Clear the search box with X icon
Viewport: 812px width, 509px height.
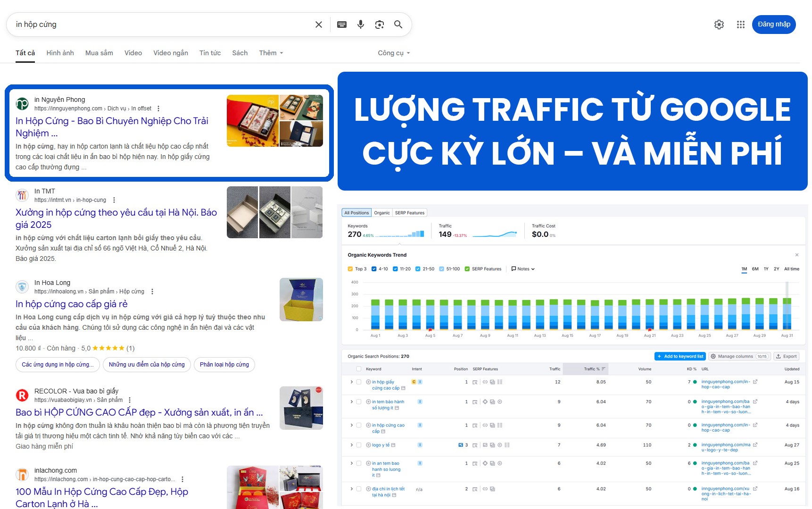(x=319, y=25)
